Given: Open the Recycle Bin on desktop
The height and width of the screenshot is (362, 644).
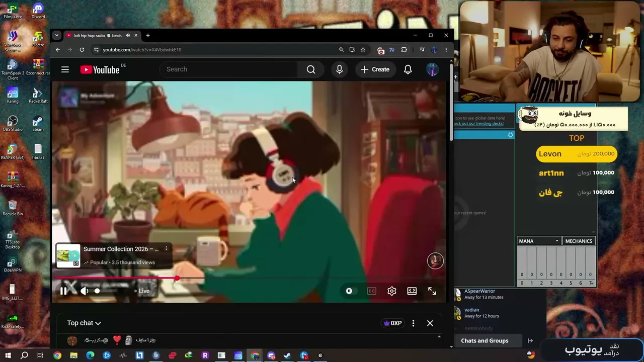Looking at the screenshot, I should 13,208.
